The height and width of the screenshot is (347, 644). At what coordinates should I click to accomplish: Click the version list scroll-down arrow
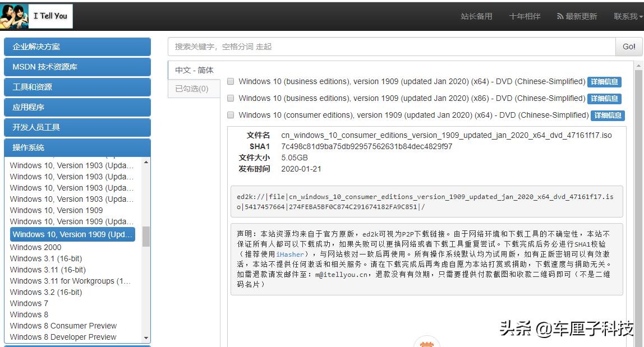pos(146,338)
